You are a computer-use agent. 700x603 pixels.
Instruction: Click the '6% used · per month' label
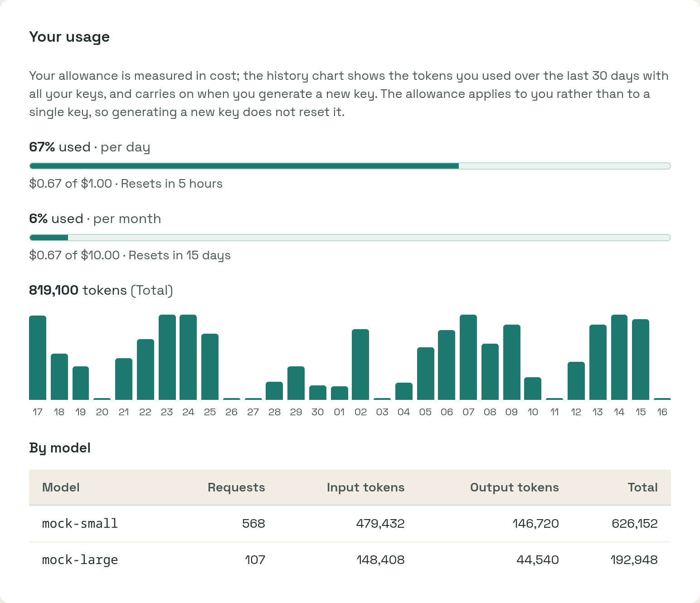pos(95,219)
